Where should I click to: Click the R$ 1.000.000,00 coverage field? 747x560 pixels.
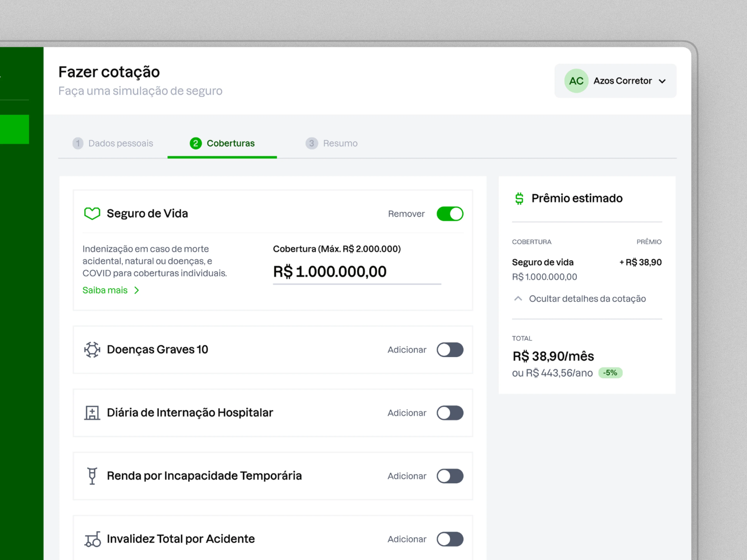356,272
